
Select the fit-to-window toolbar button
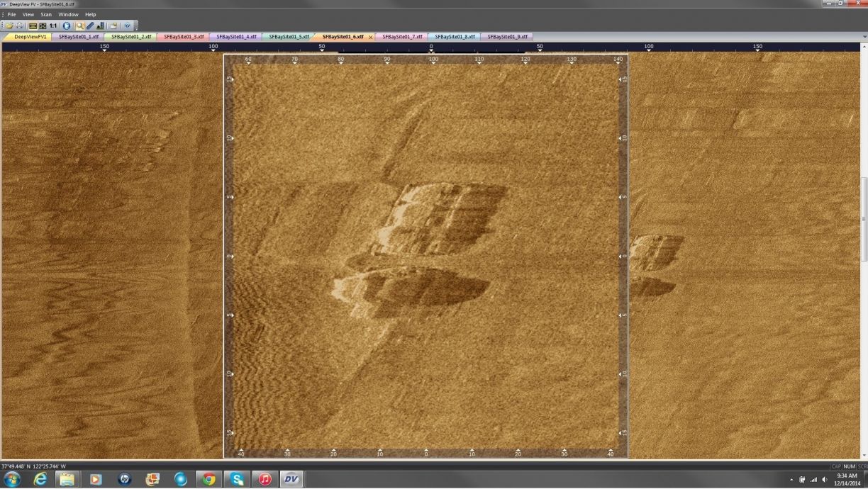click(x=42, y=26)
